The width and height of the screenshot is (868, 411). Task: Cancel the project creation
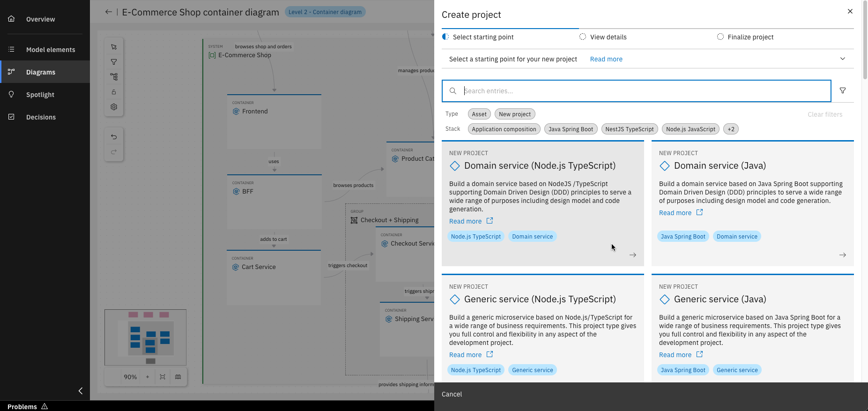point(452,394)
